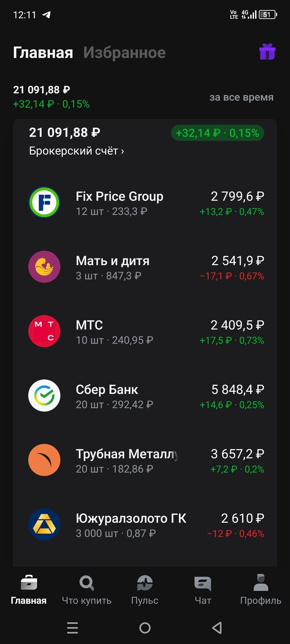Tap the Мать и дитя logo
This screenshot has width=290, height=644.
tap(44, 267)
